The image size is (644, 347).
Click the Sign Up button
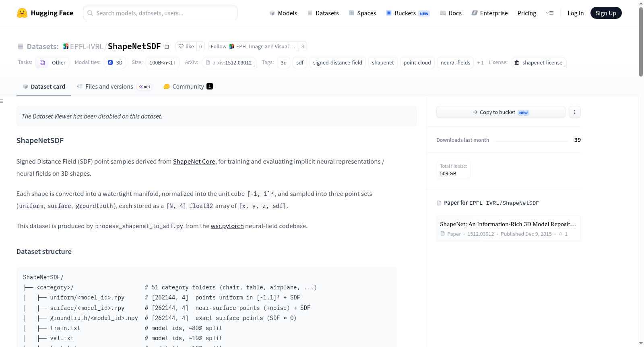tap(606, 13)
